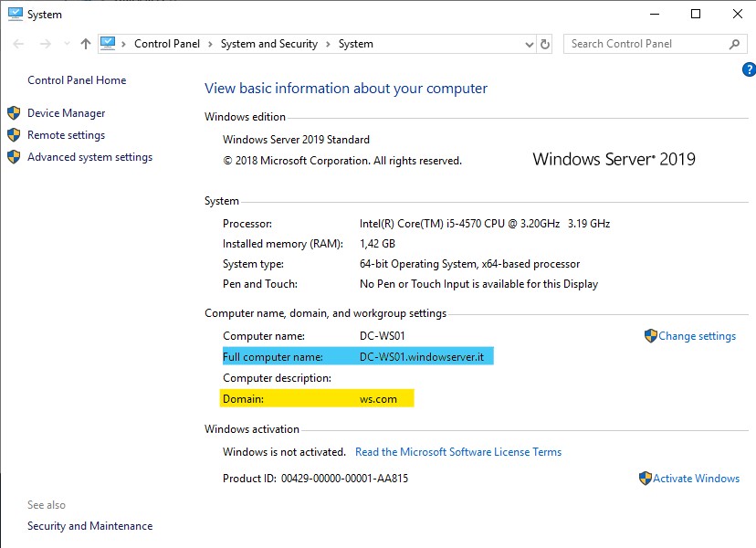
Task: Click the computer icon in address bar
Action: (x=108, y=44)
